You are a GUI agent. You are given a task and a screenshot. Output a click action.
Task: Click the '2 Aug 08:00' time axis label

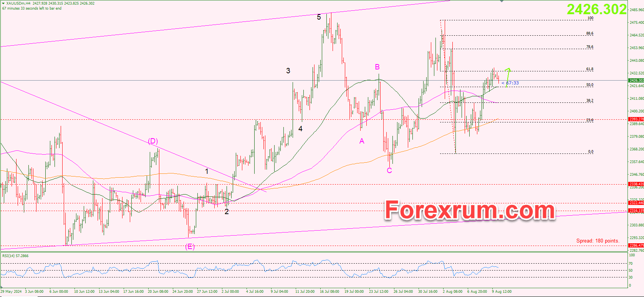452,292
